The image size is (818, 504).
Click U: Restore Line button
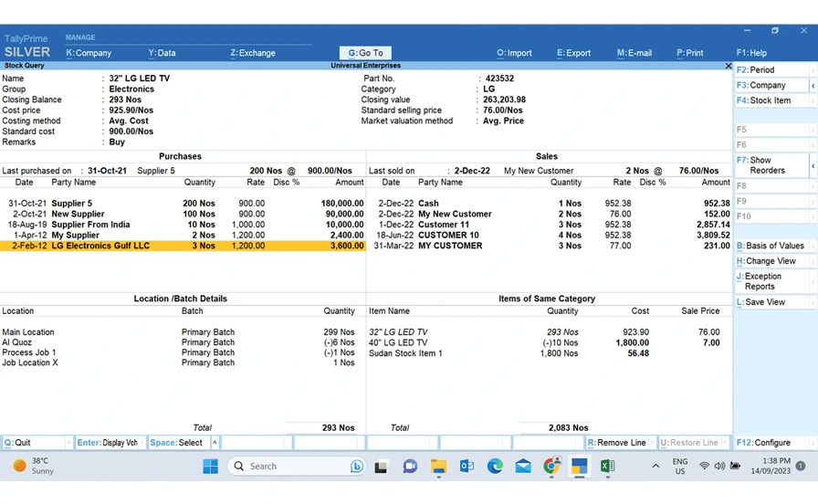point(689,443)
